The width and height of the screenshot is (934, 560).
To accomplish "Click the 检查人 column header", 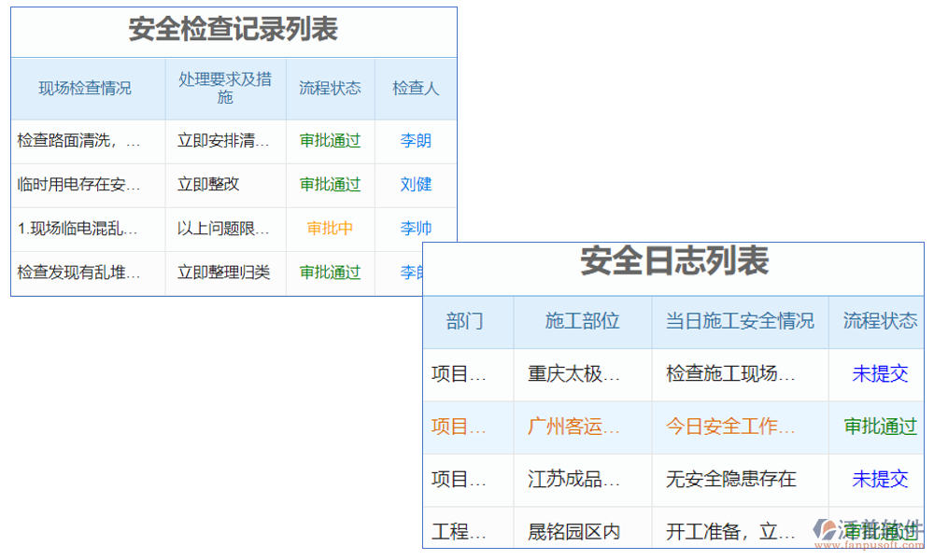I will click(x=415, y=88).
